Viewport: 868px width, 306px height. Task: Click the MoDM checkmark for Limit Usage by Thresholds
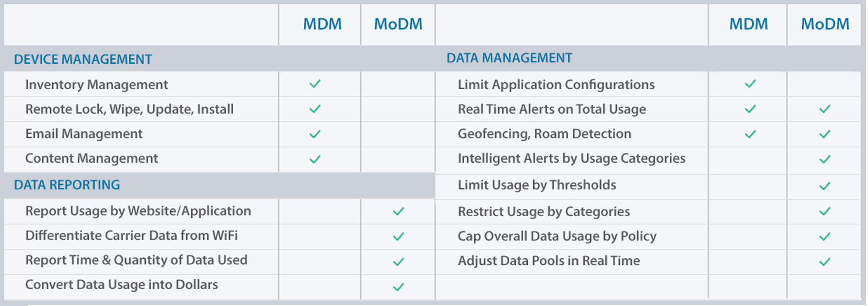825,186
